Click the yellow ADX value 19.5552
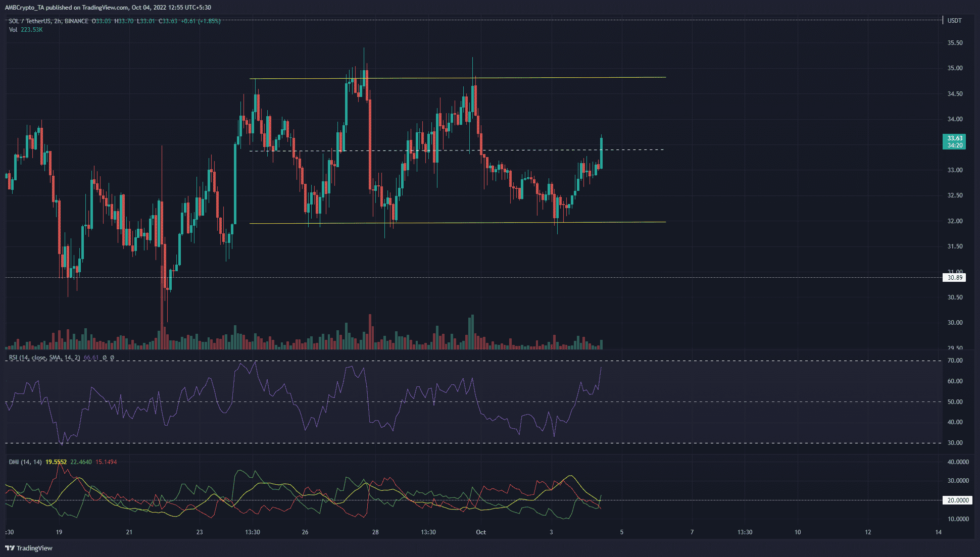The width and height of the screenshot is (980, 557). 56,462
